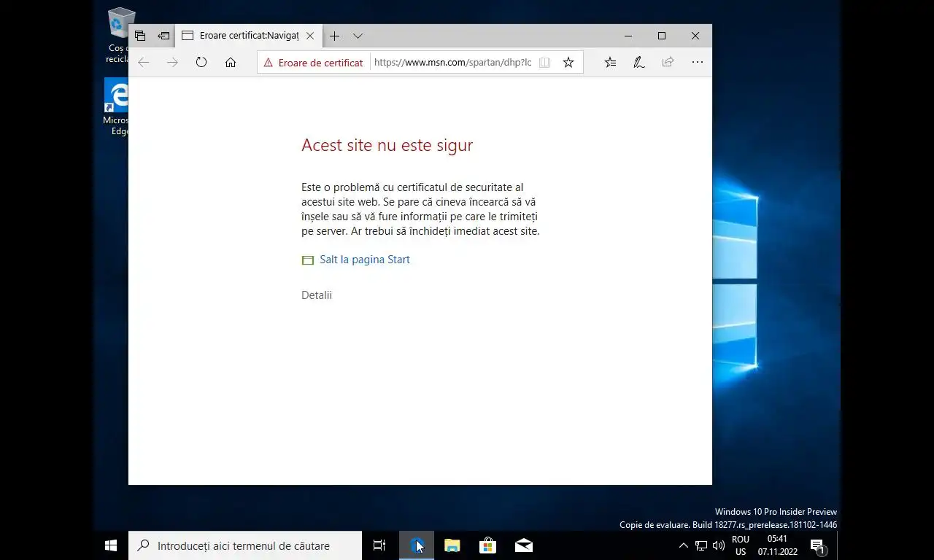Open the Home page icon
Viewport: 934px width, 560px height.
(x=231, y=63)
